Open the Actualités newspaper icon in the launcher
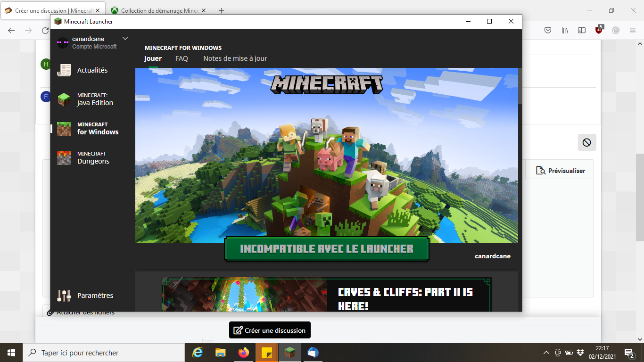This screenshot has height=362, width=644. click(x=64, y=70)
